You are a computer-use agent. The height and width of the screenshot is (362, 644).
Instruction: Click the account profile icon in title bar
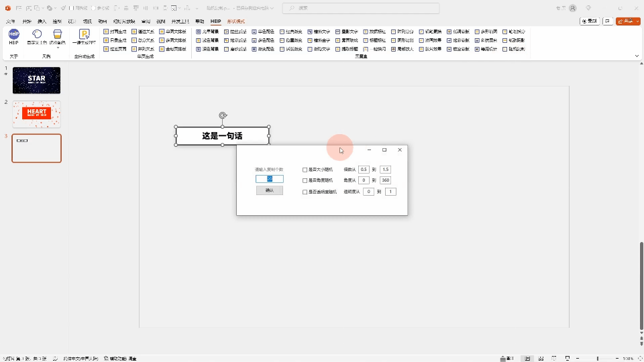coord(572,8)
